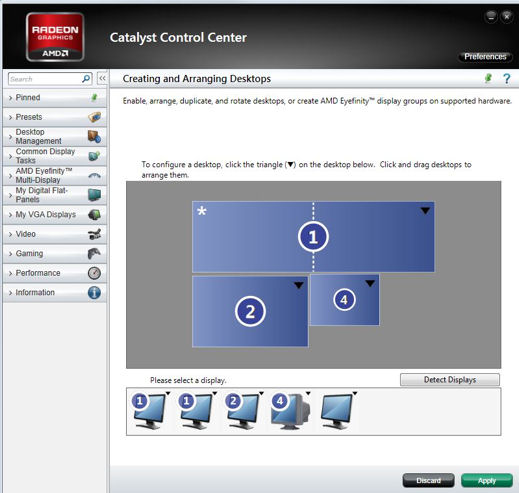Click the search magnifier icon
This screenshot has width=519, height=493.
coord(86,79)
